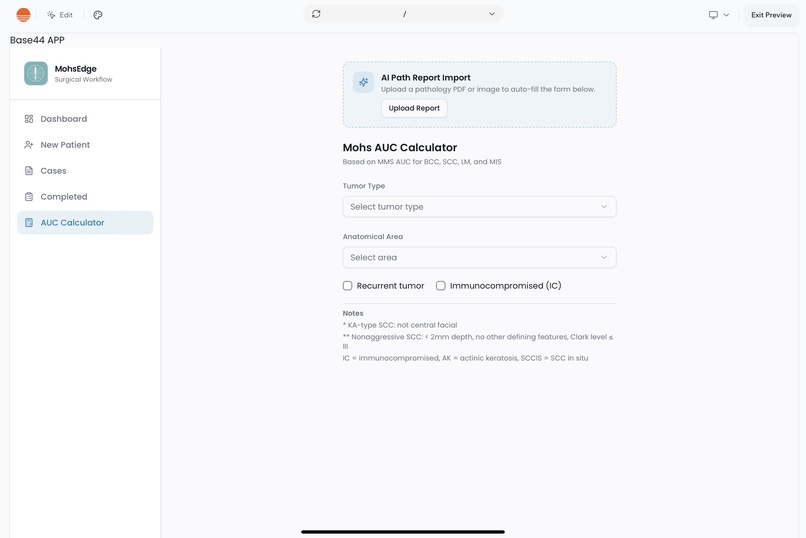The height and width of the screenshot is (538, 806).
Task: Click the KA-type SCC note line
Action: [x=400, y=325]
